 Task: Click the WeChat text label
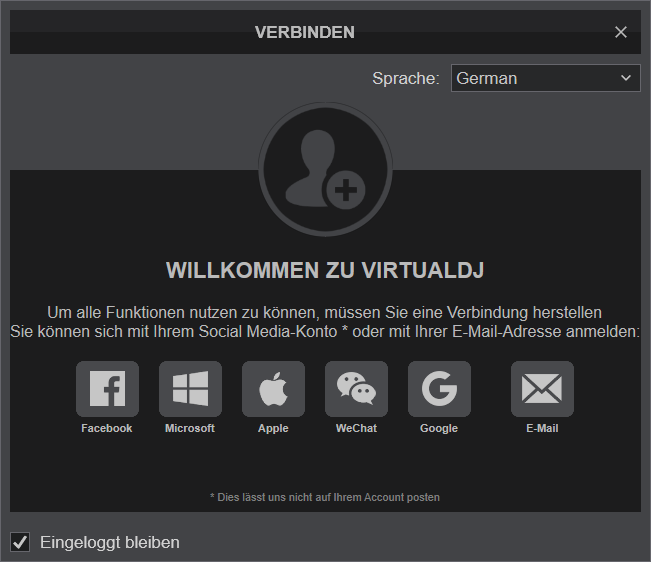click(x=356, y=428)
